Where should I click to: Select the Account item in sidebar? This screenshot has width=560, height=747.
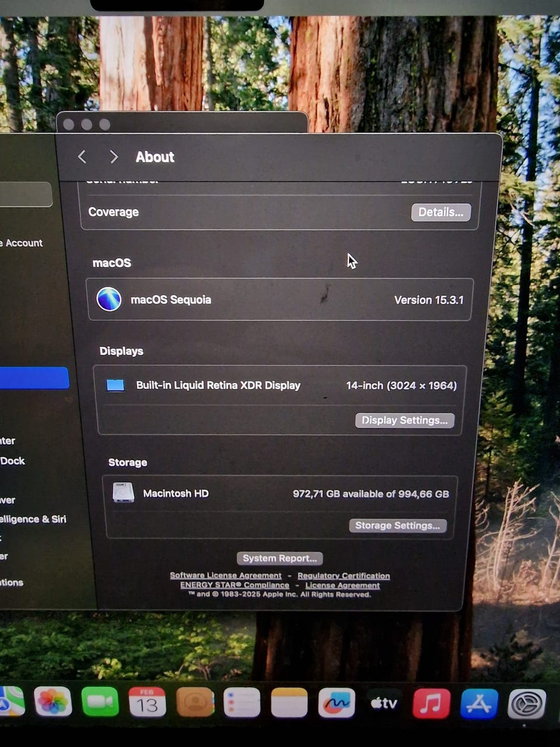[22, 243]
